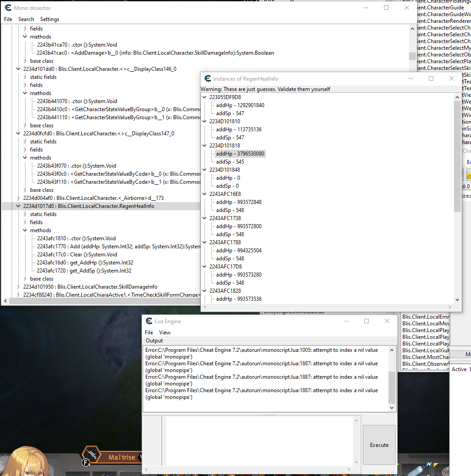This screenshot has height=476, width=471.
Task: Collapse the RegenHealInfo class node
Action: tap(18, 206)
